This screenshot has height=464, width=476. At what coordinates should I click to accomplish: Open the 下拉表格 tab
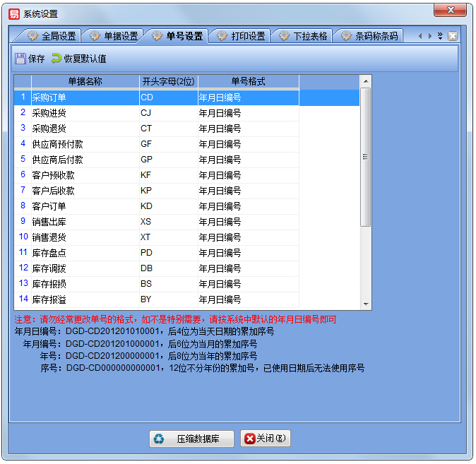tap(303, 36)
